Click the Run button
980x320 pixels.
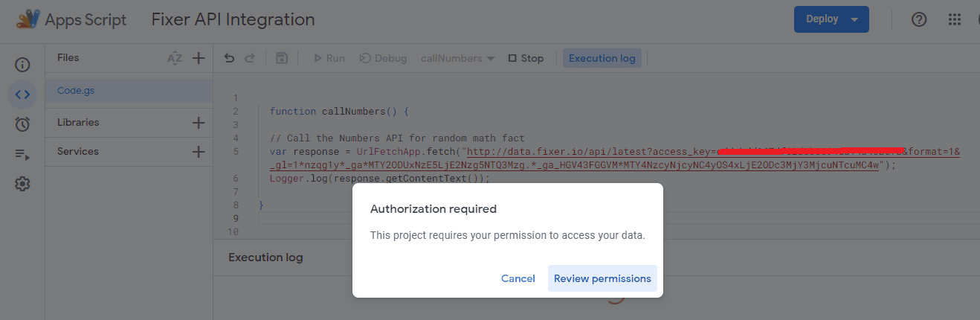[329, 58]
